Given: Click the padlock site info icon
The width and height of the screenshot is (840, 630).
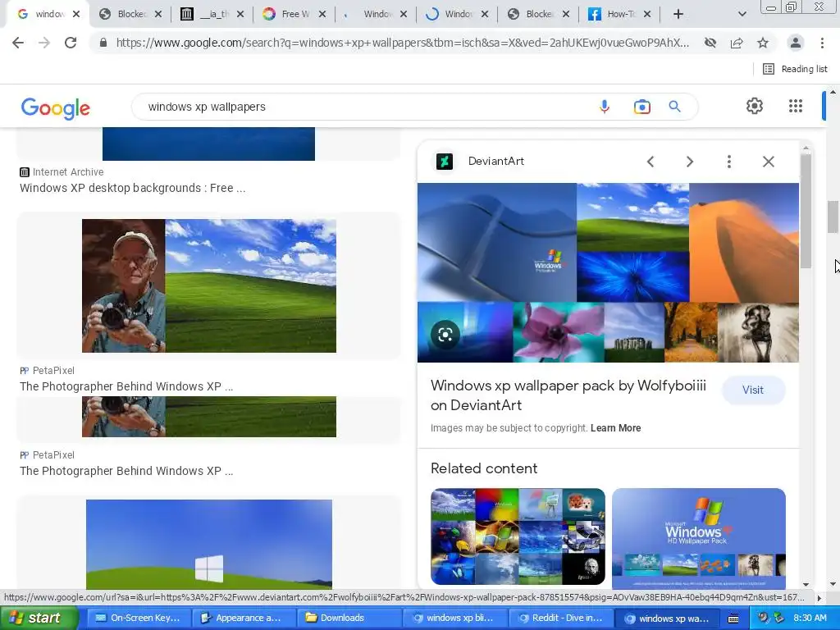Looking at the screenshot, I should [103, 43].
